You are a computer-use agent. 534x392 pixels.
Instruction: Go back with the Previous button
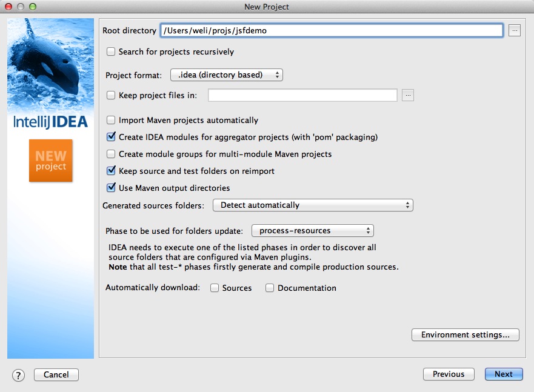449,374
